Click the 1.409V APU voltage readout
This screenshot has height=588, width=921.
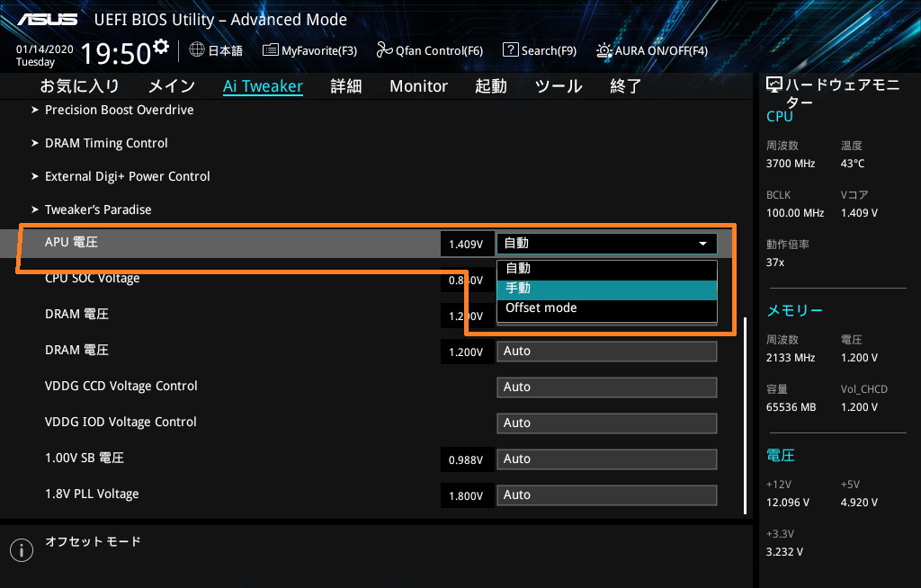[466, 244]
